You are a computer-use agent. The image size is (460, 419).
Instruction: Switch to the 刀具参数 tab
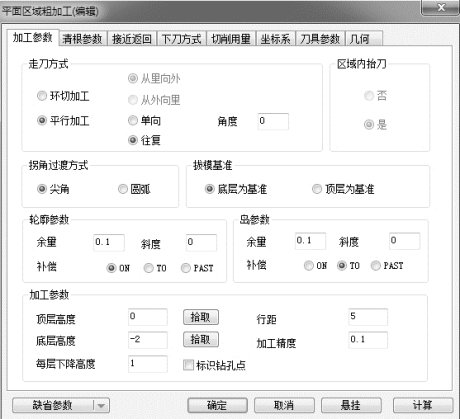pyautogui.click(x=320, y=39)
